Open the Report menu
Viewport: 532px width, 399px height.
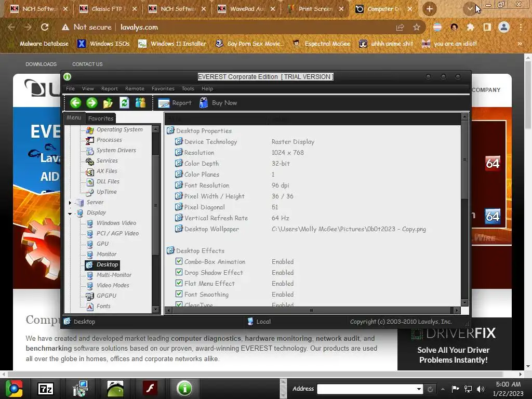coord(109,88)
